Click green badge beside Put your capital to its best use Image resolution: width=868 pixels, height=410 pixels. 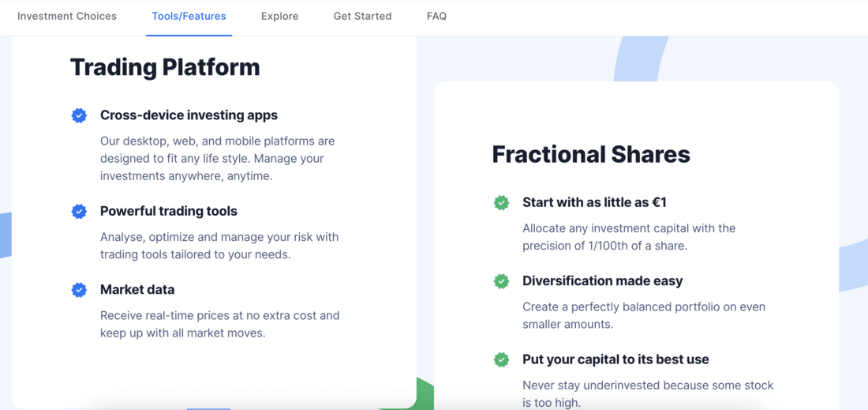(x=501, y=359)
